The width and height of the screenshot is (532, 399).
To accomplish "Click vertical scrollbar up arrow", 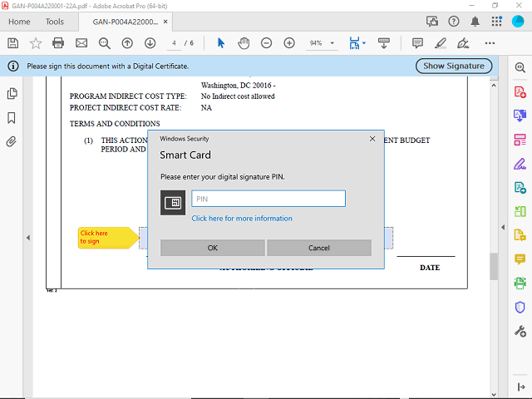I will tap(494, 85).
